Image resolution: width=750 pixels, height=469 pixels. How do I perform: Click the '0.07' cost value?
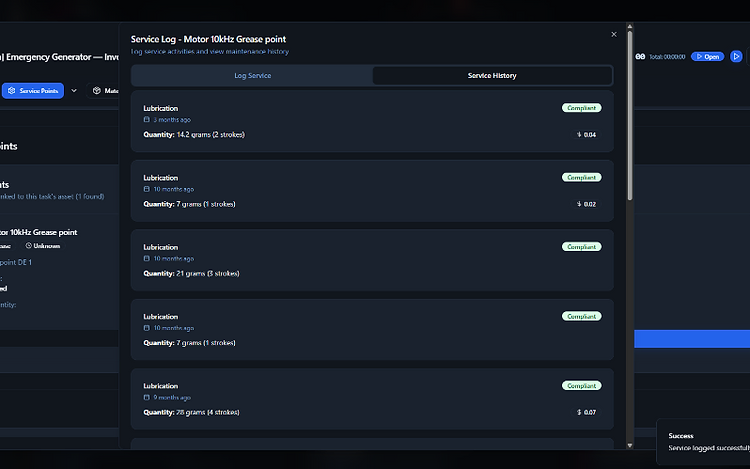click(590, 412)
